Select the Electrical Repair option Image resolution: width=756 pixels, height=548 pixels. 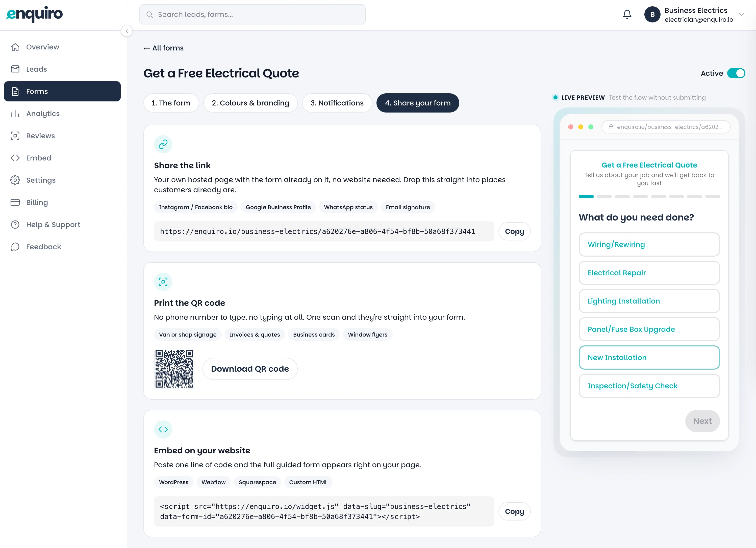649,273
